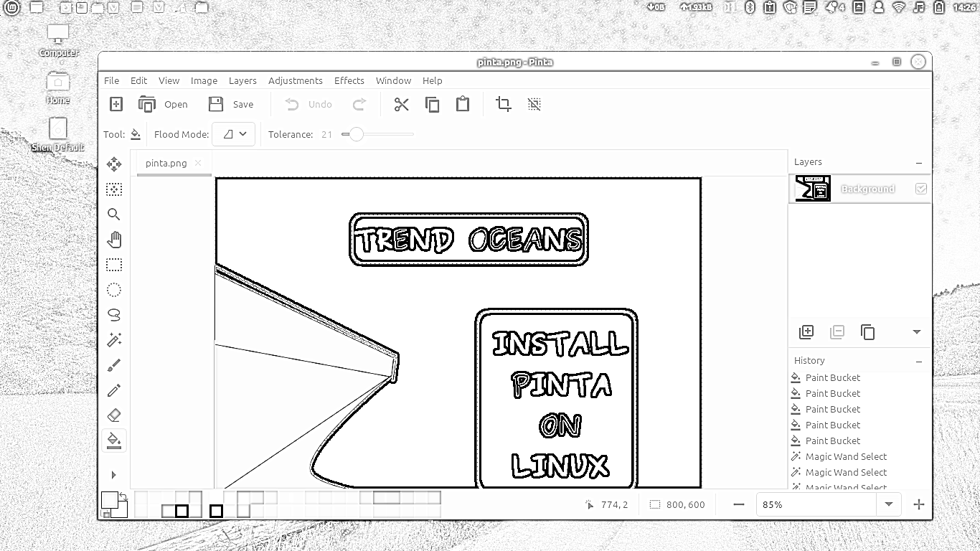Add a new layer in Layers panel
Viewport: 980px width, 551px height.
point(806,332)
